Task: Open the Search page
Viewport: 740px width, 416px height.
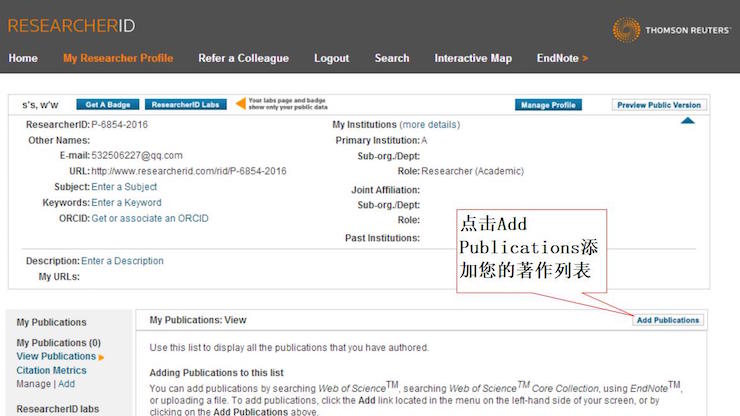Action: coord(392,58)
